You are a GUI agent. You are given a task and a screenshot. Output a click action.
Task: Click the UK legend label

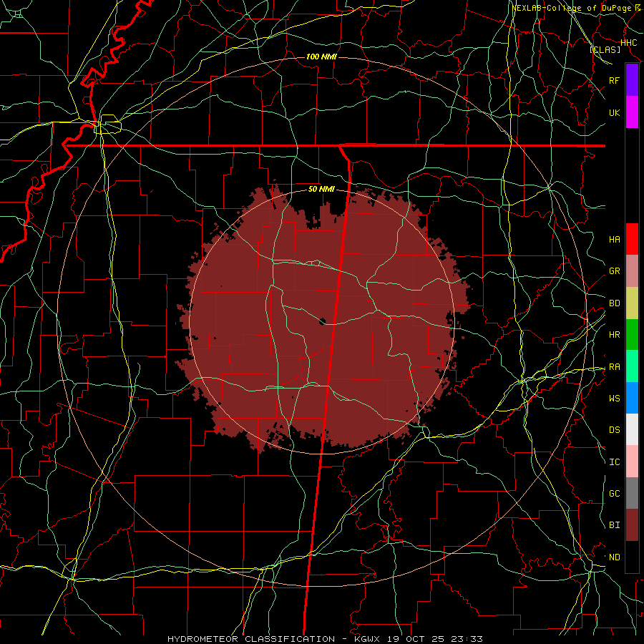[615, 112]
